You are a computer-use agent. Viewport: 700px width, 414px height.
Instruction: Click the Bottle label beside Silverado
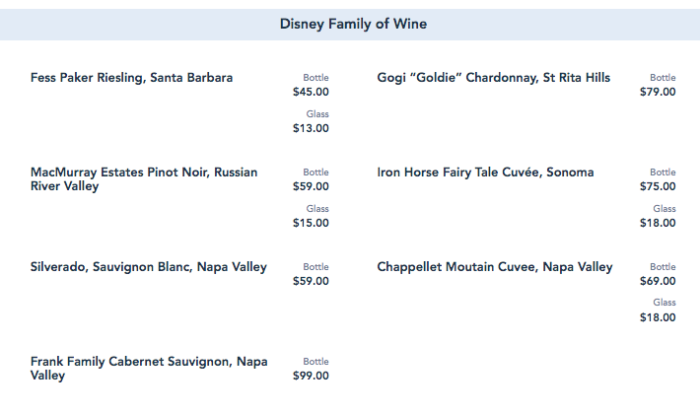point(315,267)
